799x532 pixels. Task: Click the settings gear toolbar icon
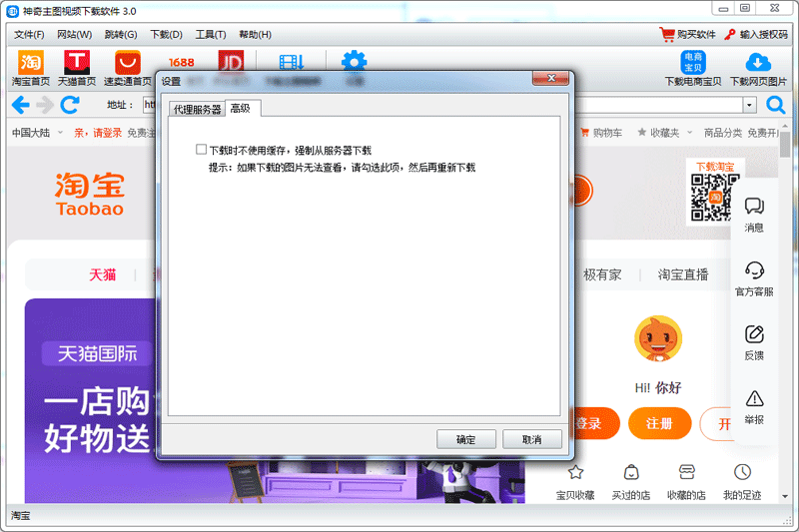pyautogui.click(x=354, y=61)
